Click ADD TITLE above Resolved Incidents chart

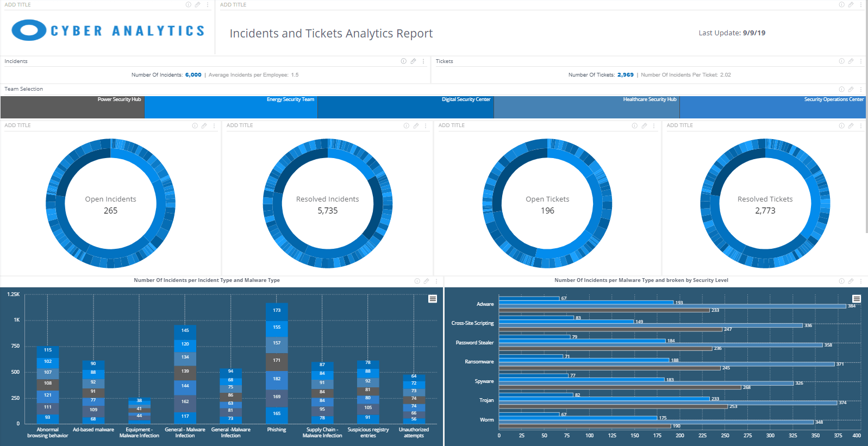pos(240,125)
